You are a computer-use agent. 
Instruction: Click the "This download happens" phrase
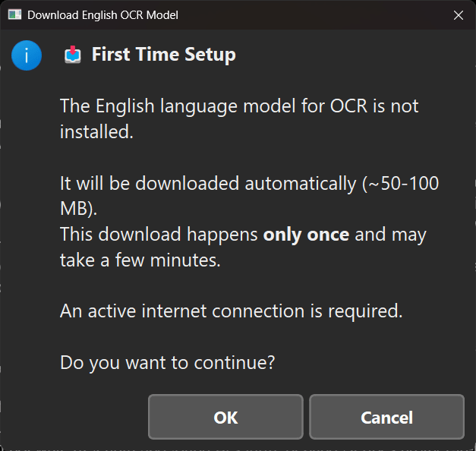click(158, 234)
